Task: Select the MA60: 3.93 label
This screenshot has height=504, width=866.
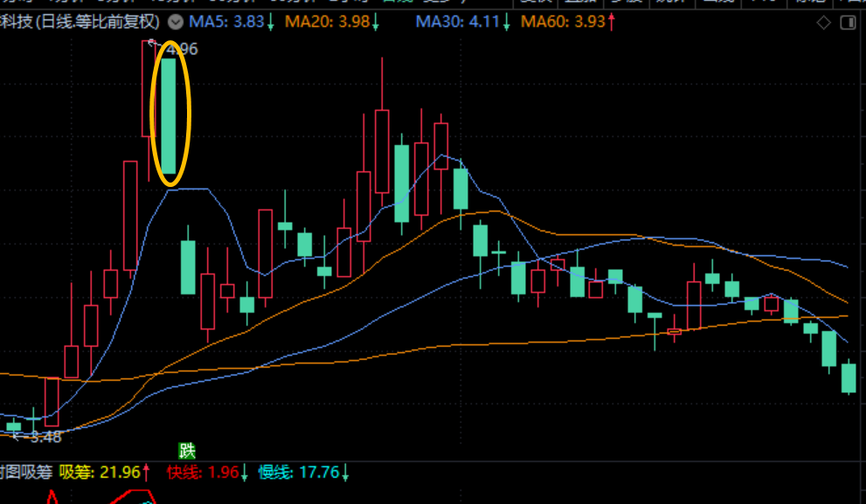Action: click(x=563, y=22)
